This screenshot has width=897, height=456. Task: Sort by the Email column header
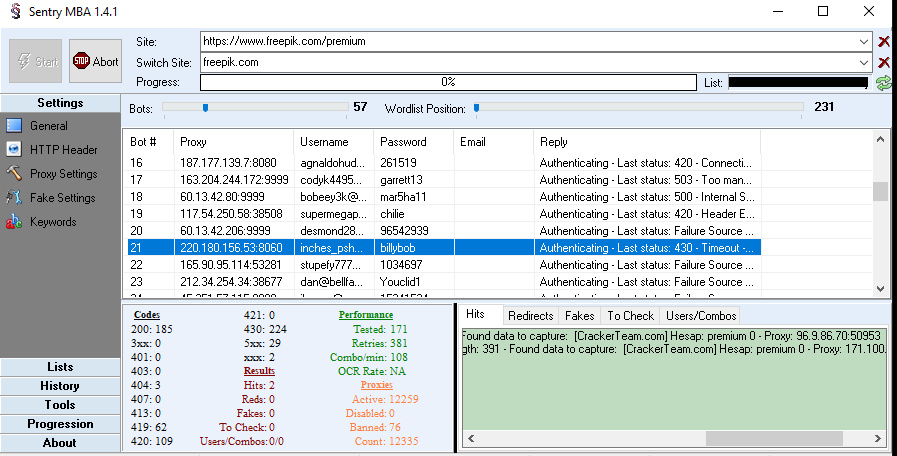tap(494, 142)
